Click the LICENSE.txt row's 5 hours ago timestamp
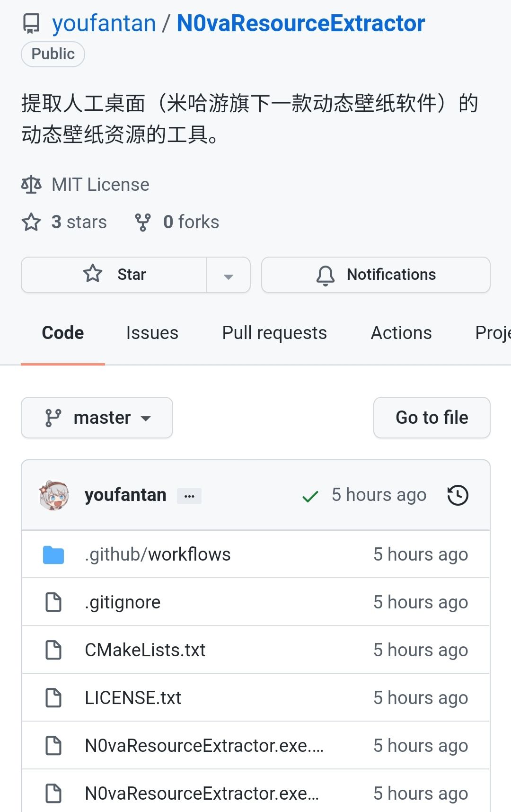Viewport: 511px width, 812px height. [x=421, y=698]
